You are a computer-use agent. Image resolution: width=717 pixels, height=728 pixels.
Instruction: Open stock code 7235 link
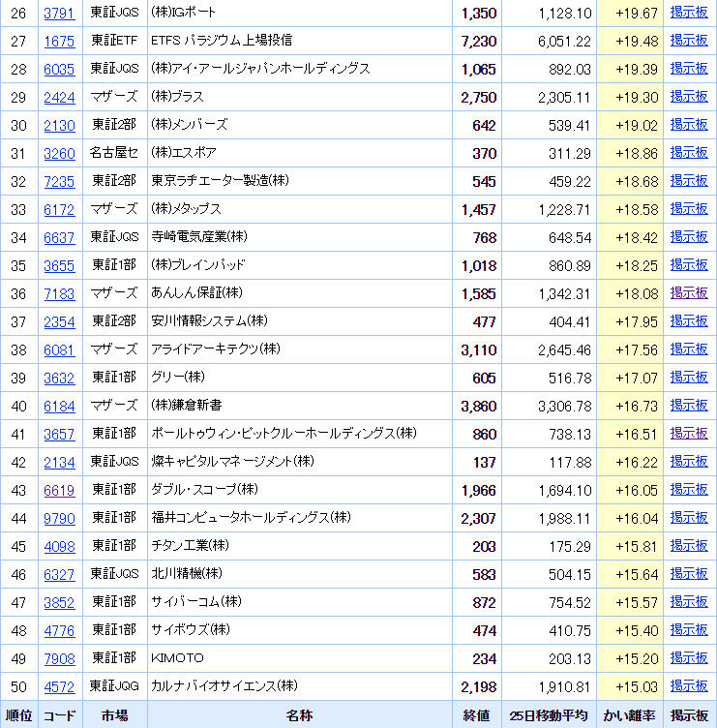(x=59, y=182)
